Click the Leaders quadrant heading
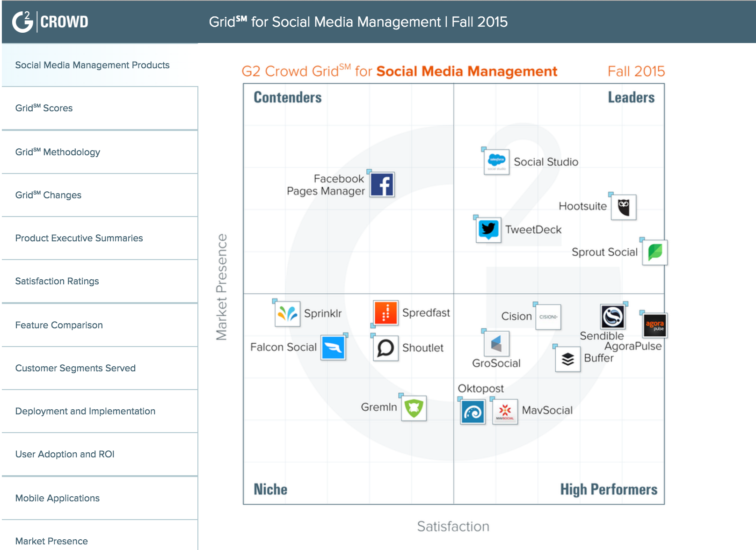The image size is (756, 550). (x=631, y=97)
